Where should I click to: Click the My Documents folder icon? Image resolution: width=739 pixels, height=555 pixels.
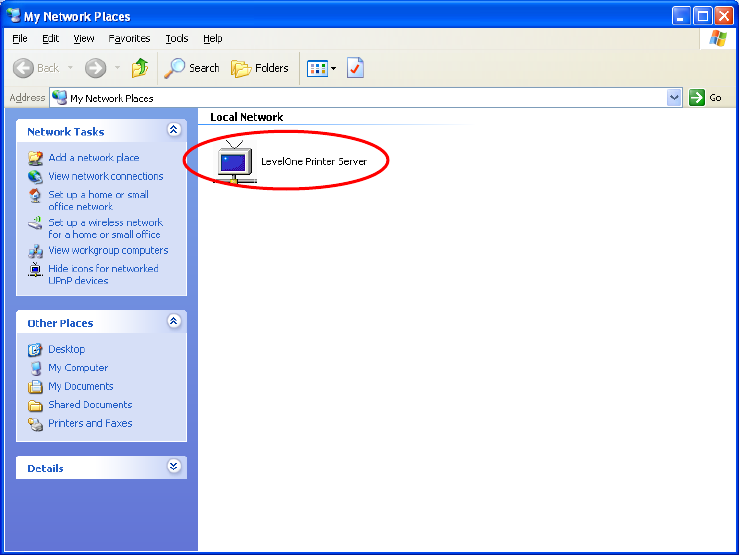coord(35,387)
